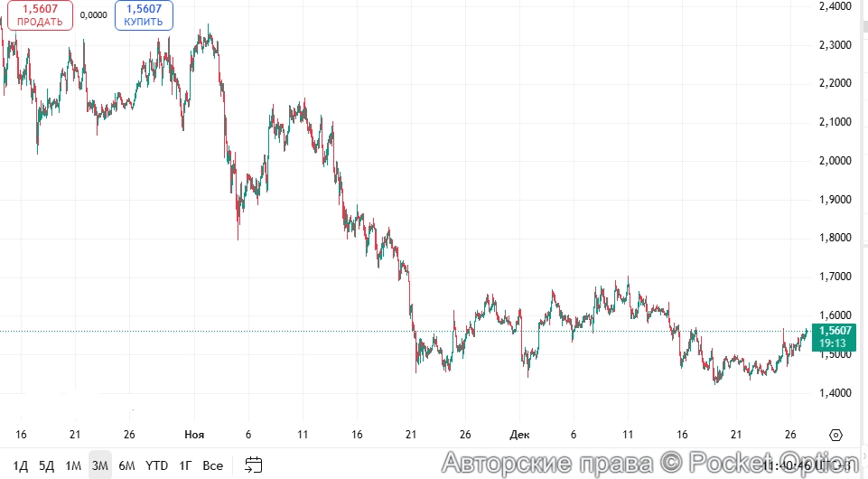This screenshot has height=479, width=868.
Task: Click the 1,4000 price axis label
Action: pos(834,393)
